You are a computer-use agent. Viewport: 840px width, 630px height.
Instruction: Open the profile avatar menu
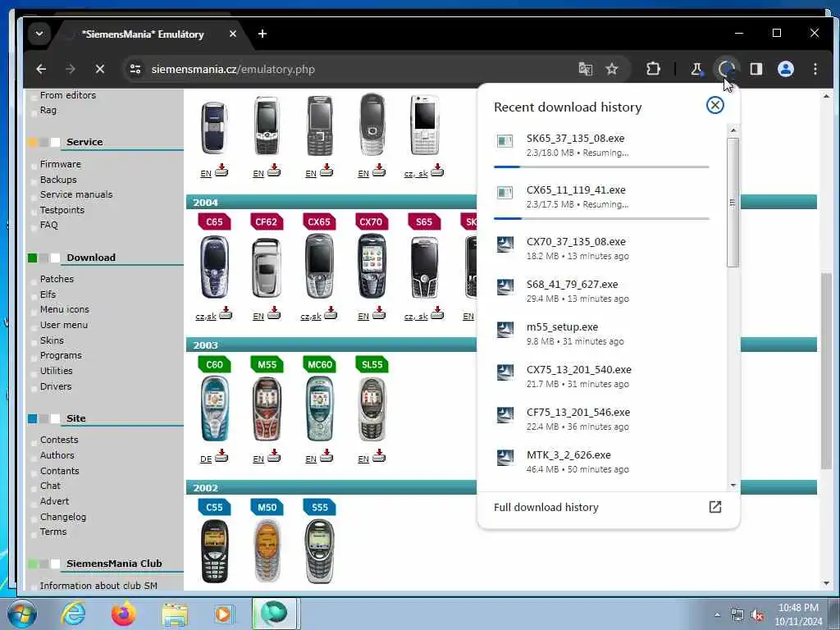tap(785, 69)
